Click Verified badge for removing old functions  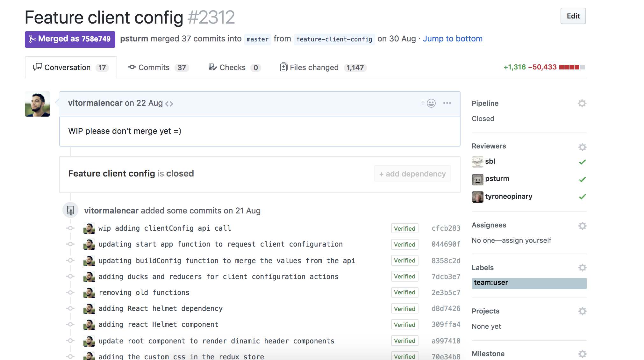404,292
